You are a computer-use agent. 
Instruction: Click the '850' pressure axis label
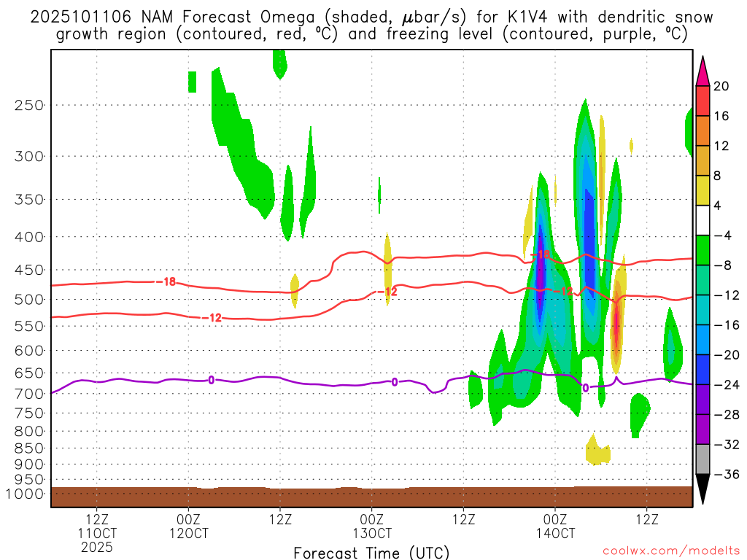[x=29, y=448]
